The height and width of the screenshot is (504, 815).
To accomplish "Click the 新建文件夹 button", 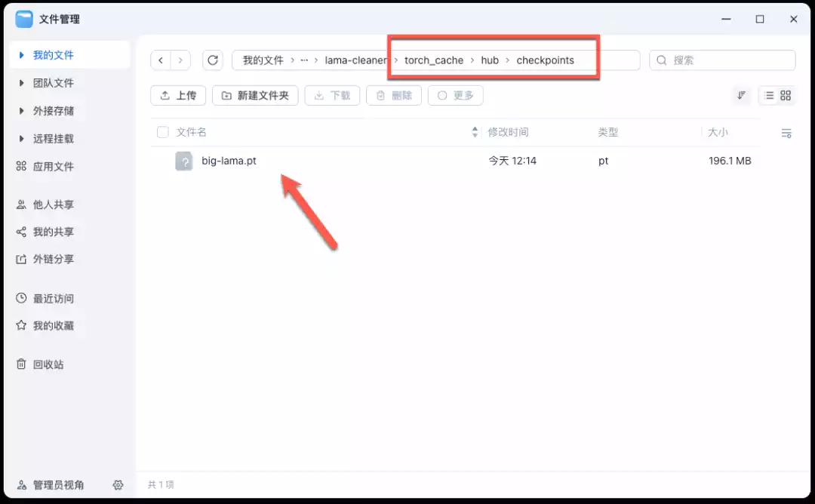I will (x=255, y=95).
